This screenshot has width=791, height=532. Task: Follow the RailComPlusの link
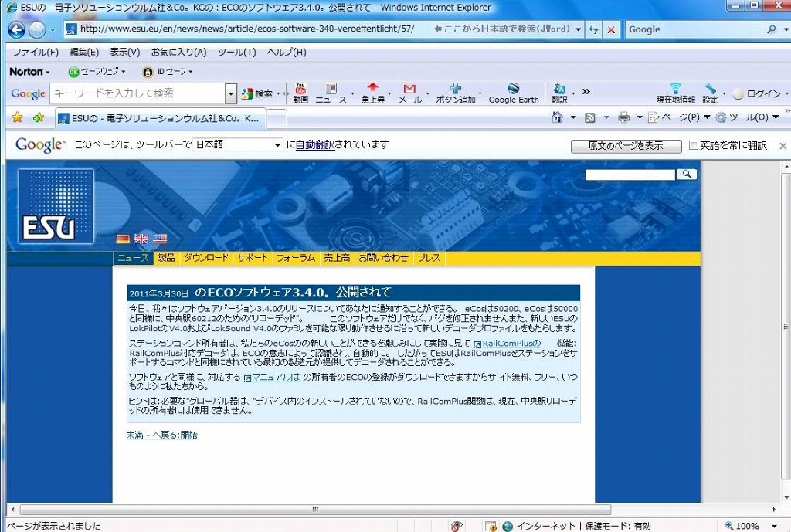(511, 344)
